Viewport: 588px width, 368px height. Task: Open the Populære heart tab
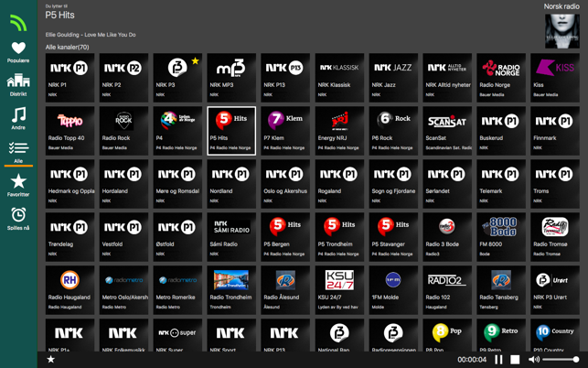18,52
